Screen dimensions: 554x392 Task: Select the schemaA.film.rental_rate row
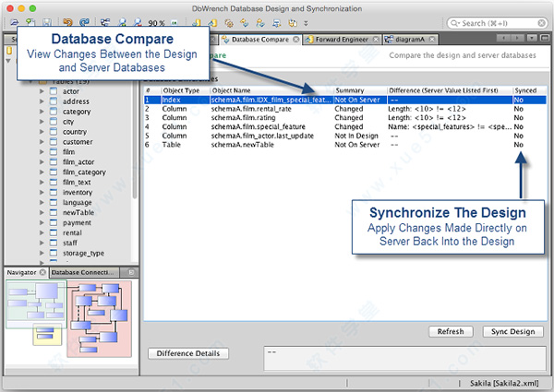tap(345, 109)
